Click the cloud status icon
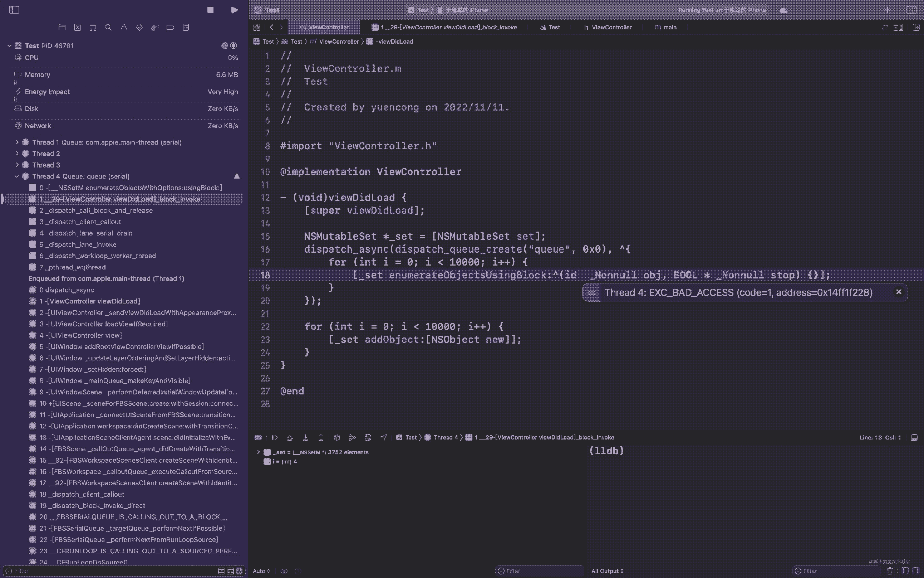924x578 pixels. pyautogui.click(x=784, y=10)
